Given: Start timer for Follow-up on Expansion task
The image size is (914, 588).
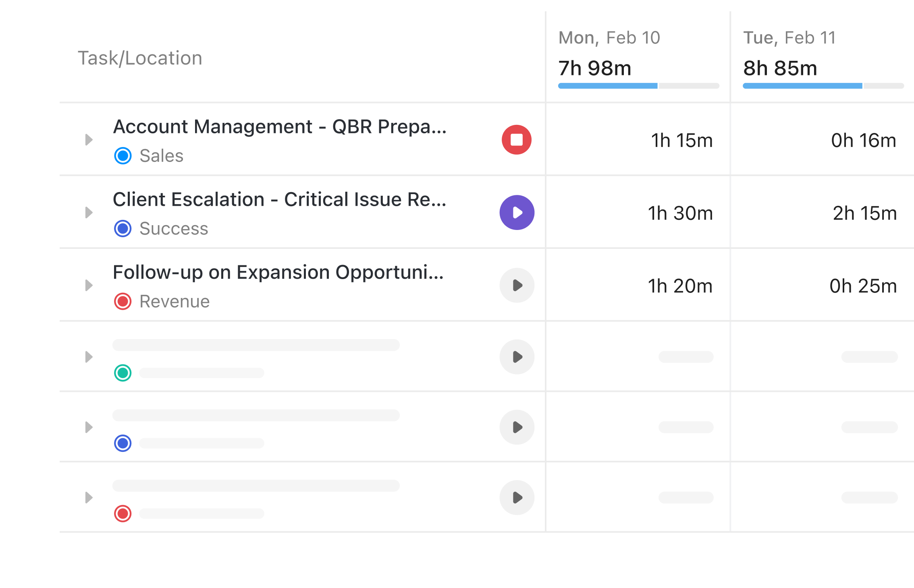Looking at the screenshot, I should click(x=517, y=285).
